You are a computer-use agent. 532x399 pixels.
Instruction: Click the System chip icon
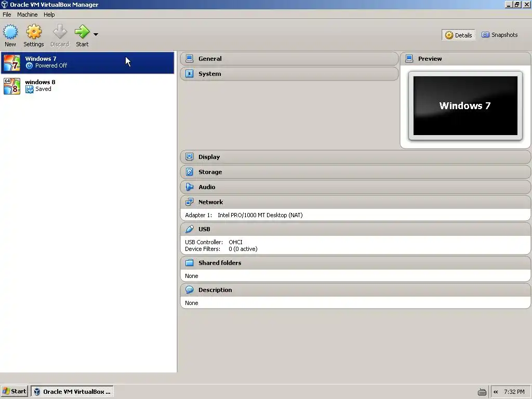coord(189,74)
